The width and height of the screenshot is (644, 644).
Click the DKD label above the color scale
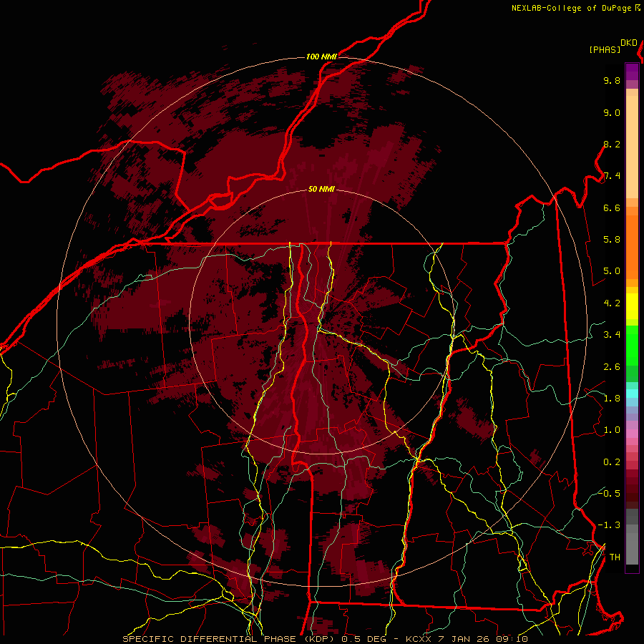tap(629, 43)
